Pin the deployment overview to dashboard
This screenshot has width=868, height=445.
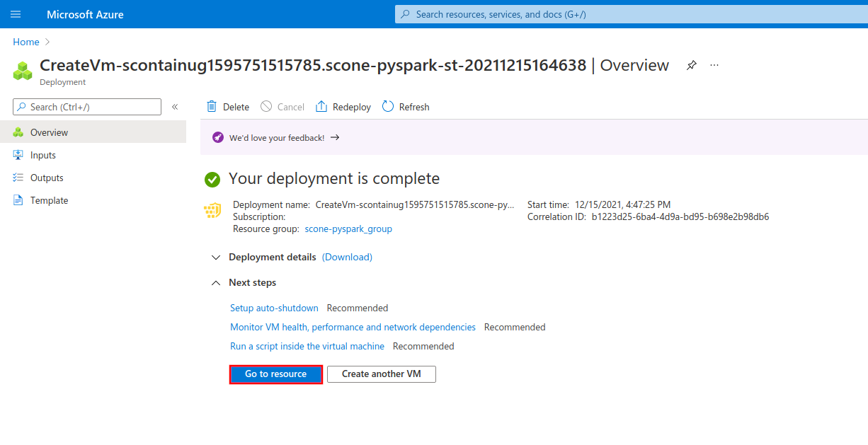click(691, 64)
